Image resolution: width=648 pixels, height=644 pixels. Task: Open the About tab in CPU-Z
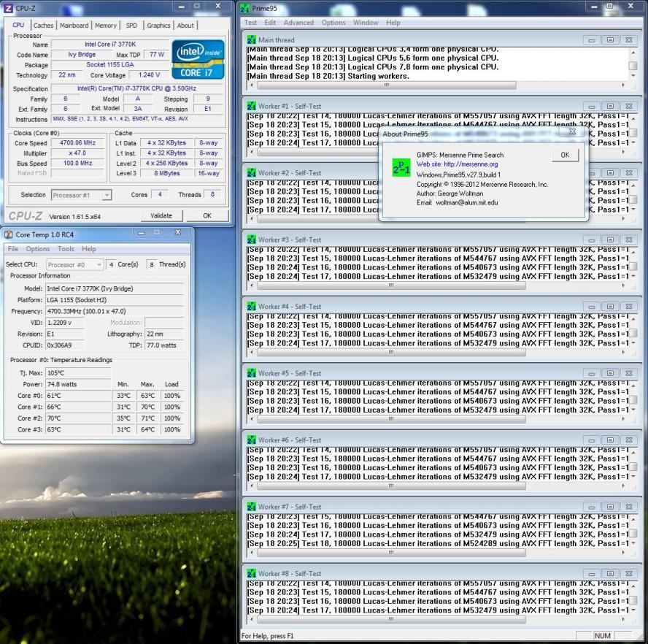tap(185, 26)
